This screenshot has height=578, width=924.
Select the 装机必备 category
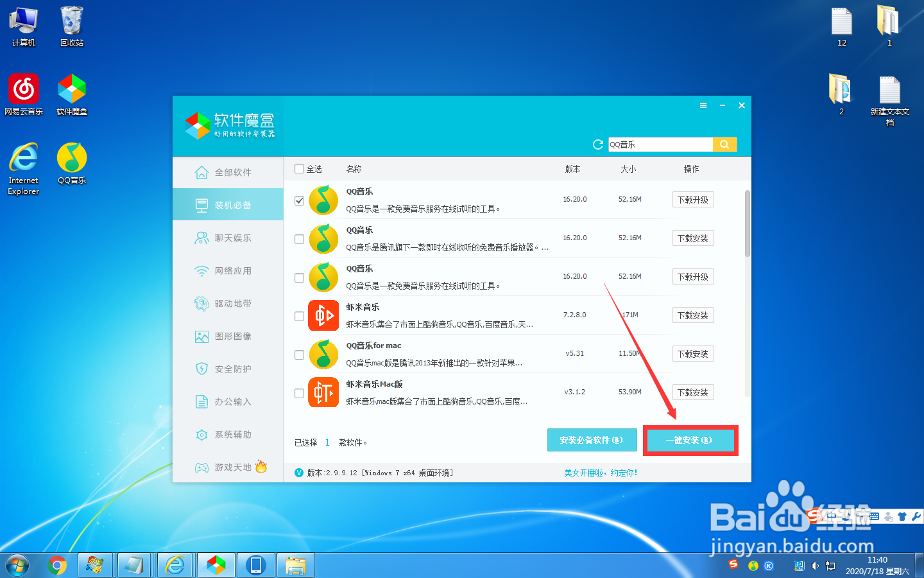tap(228, 205)
